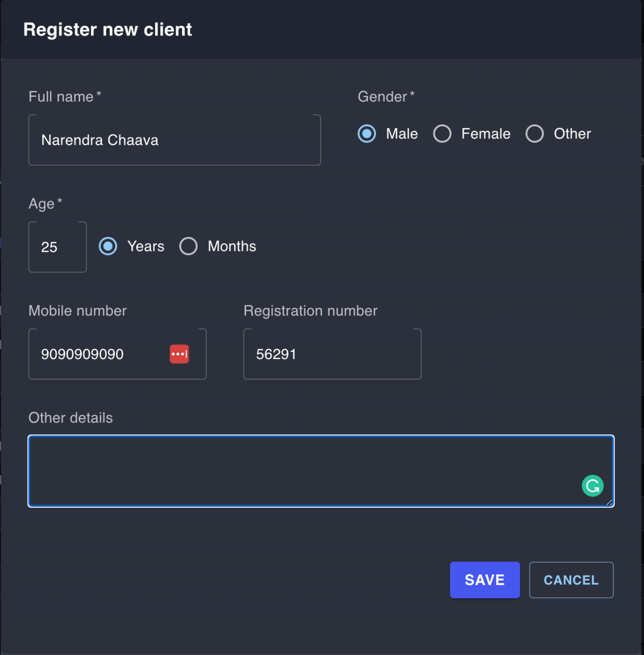Click the Gender field label
Viewport: 644px width, 655px height.
pyautogui.click(x=381, y=96)
